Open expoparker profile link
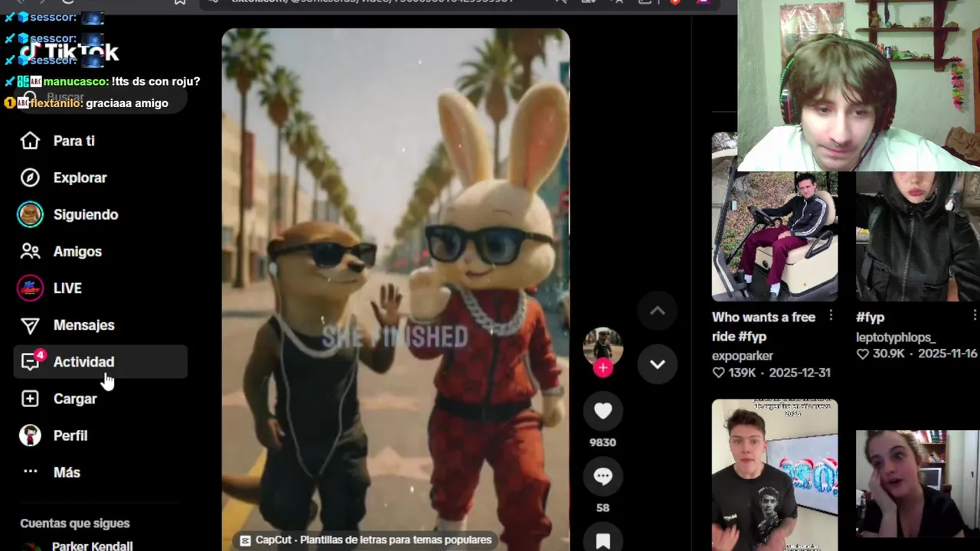The width and height of the screenshot is (980, 551). click(x=743, y=356)
